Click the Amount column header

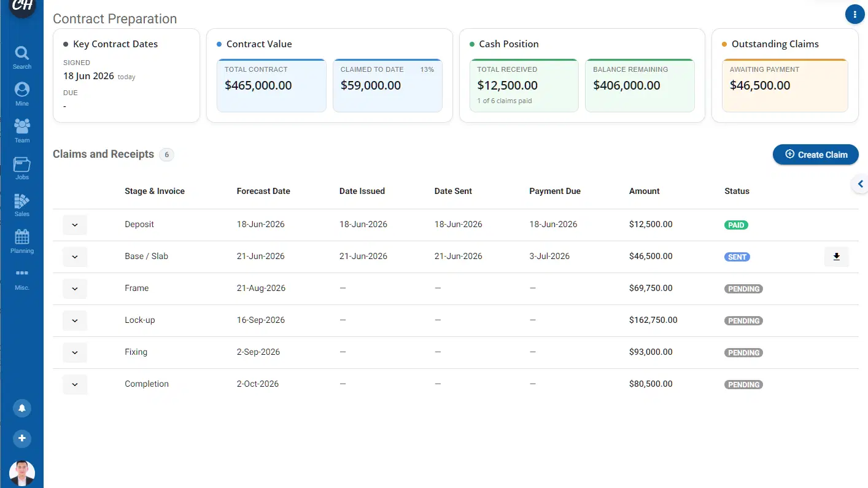[x=645, y=191]
